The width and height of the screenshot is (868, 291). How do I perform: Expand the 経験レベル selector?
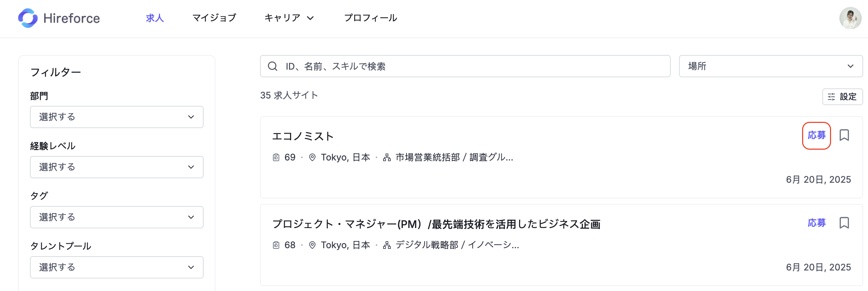tap(117, 167)
